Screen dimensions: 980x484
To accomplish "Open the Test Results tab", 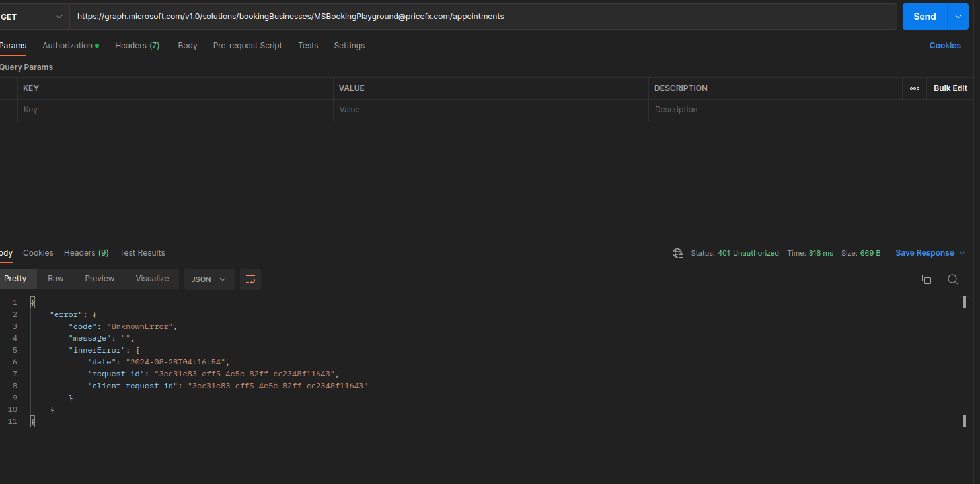I will [x=142, y=253].
